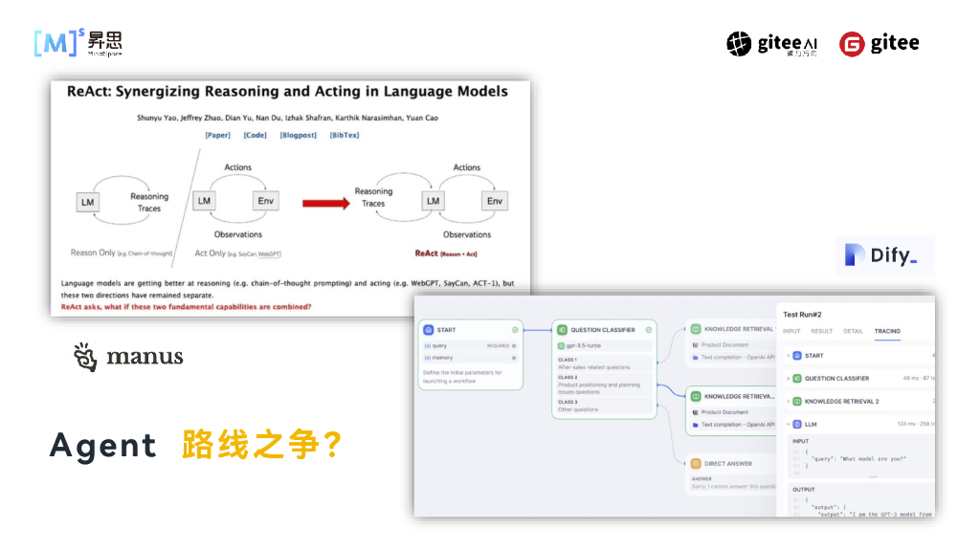Click the variable icon beside memory
The width and height of the screenshot is (980, 551).
point(428,358)
